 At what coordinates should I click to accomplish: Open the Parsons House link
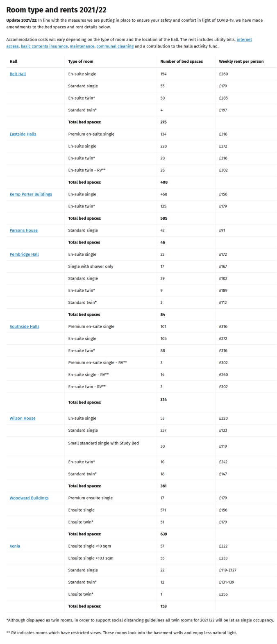(23, 230)
